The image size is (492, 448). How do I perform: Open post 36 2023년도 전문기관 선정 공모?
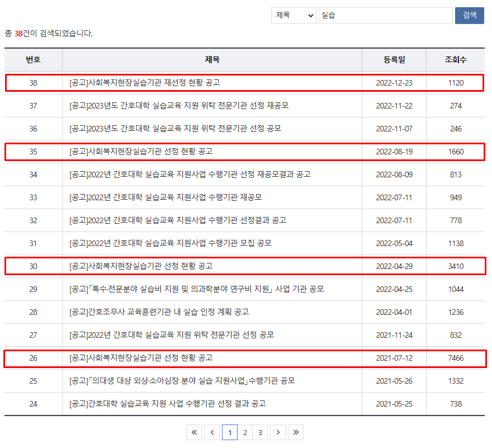(175, 129)
